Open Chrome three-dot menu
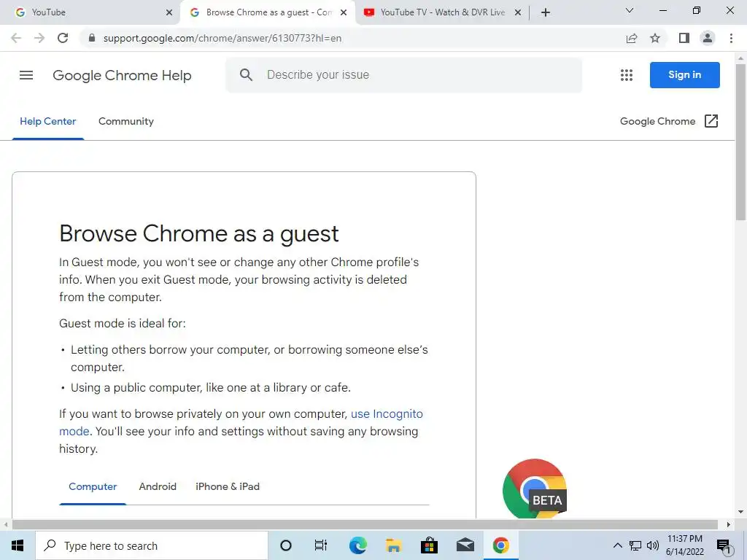The height and width of the screenshot is (560, 747). pos(731,38)
